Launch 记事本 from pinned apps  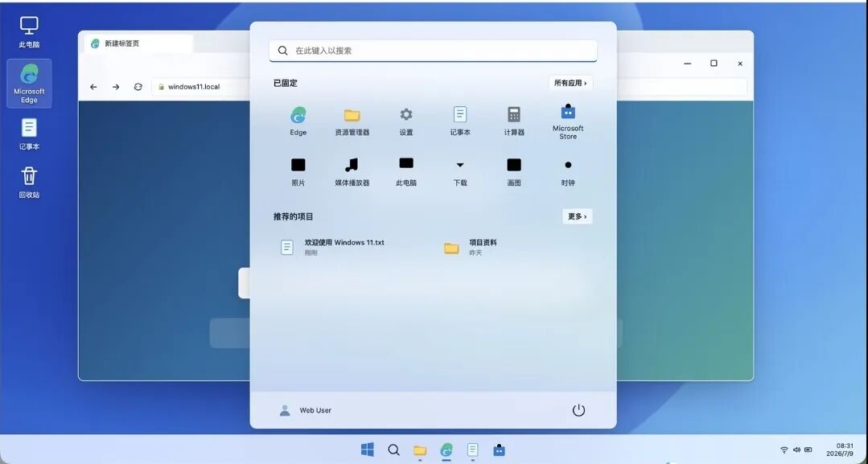460,121
